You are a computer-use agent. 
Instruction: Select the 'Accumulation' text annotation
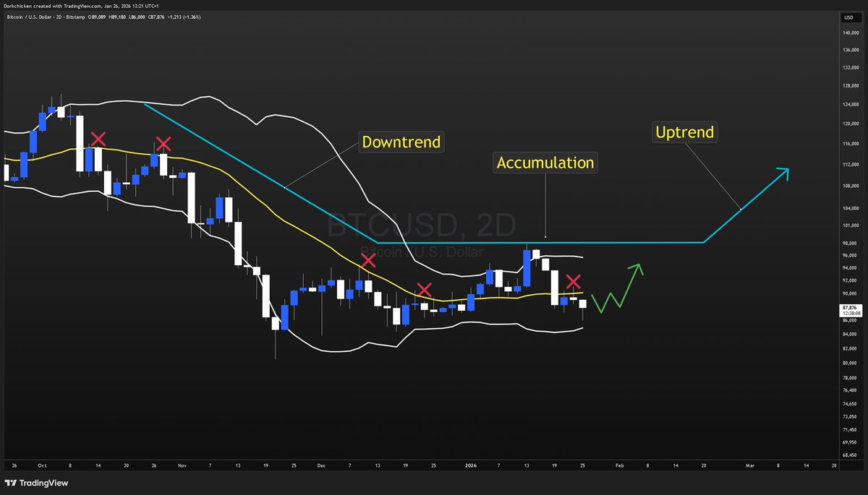(x=545, y=163)
